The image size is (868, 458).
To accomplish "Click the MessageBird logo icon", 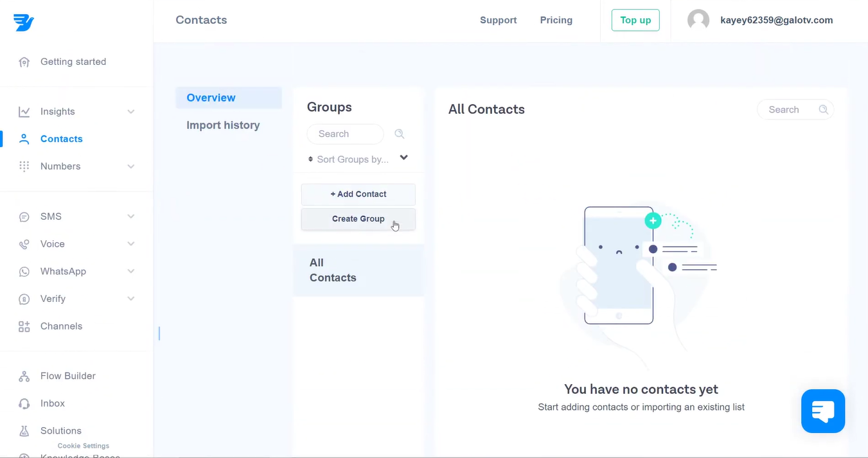I will pyautogui.click(x=24, y=22).
